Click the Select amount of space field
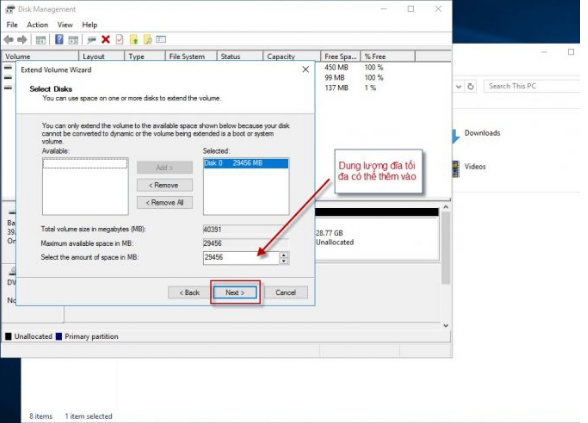Screen dimensions: 588x423 coord(241,258)
